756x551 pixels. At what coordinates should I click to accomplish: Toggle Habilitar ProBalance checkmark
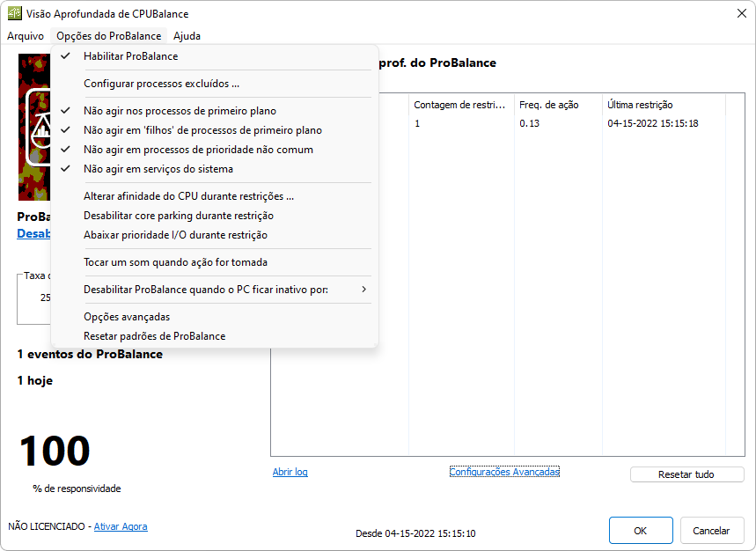pos(130,56)
